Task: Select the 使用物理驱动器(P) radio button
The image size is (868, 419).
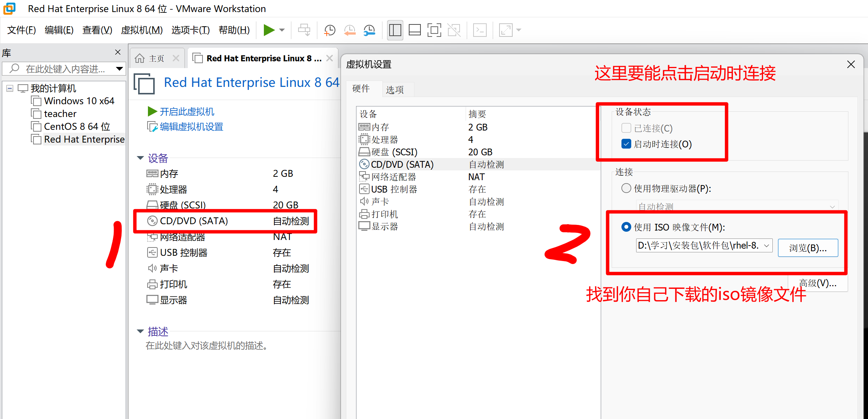Action: tap(626, 188)
